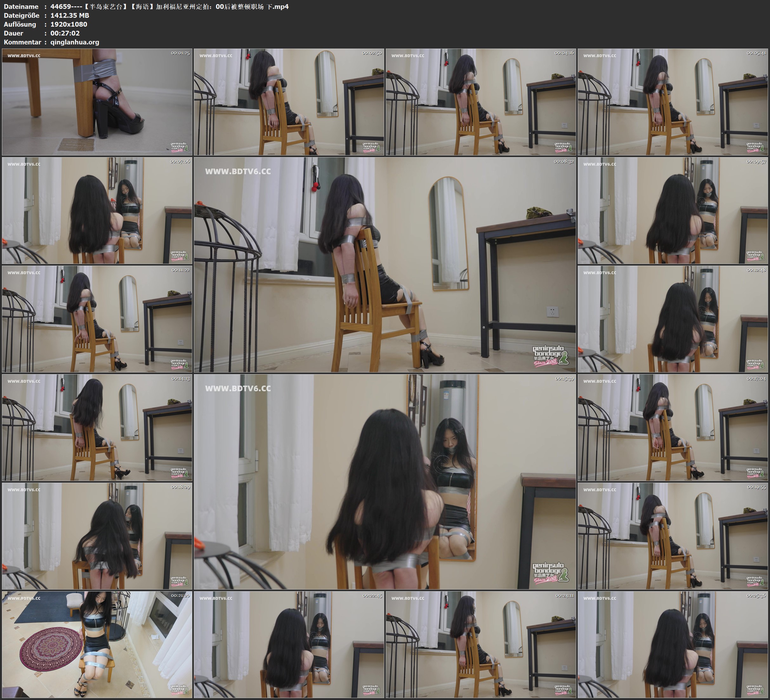
Task: Click the 1920x1080 resolution value
Action: pyautogui.click(x=69, y=24)
